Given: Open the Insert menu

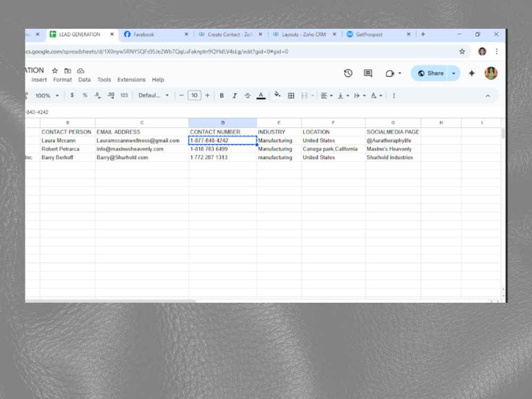Looking at the screenshot, I should tap(39, 79).
